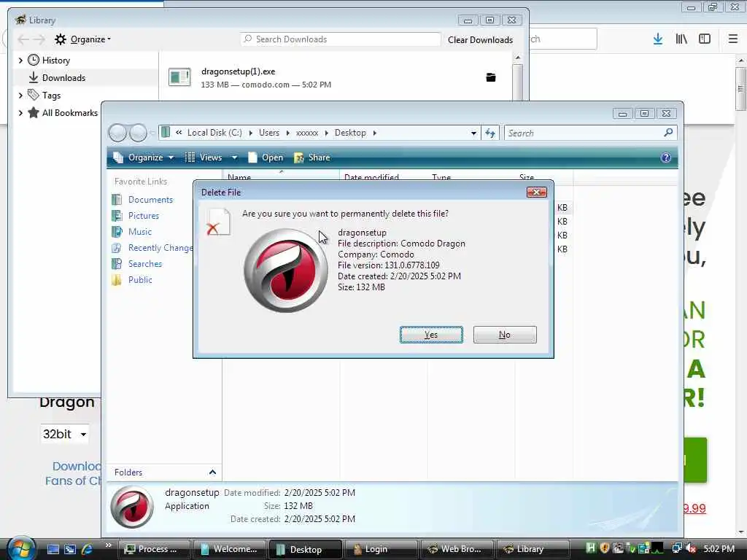Expand arrow after Desktop breadcrumb
The height and width of the screenshot is (560, 747).
[x=375, y=133]
